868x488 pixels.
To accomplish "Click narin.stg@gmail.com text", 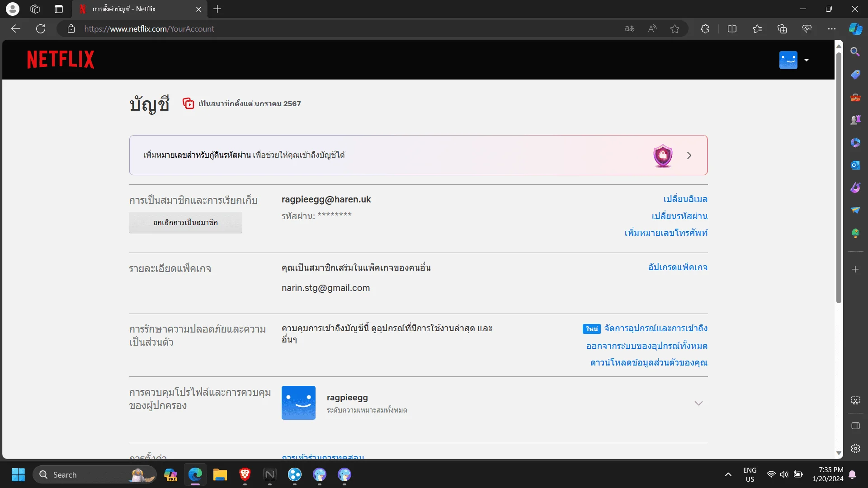I will click(x=325, y=288).
